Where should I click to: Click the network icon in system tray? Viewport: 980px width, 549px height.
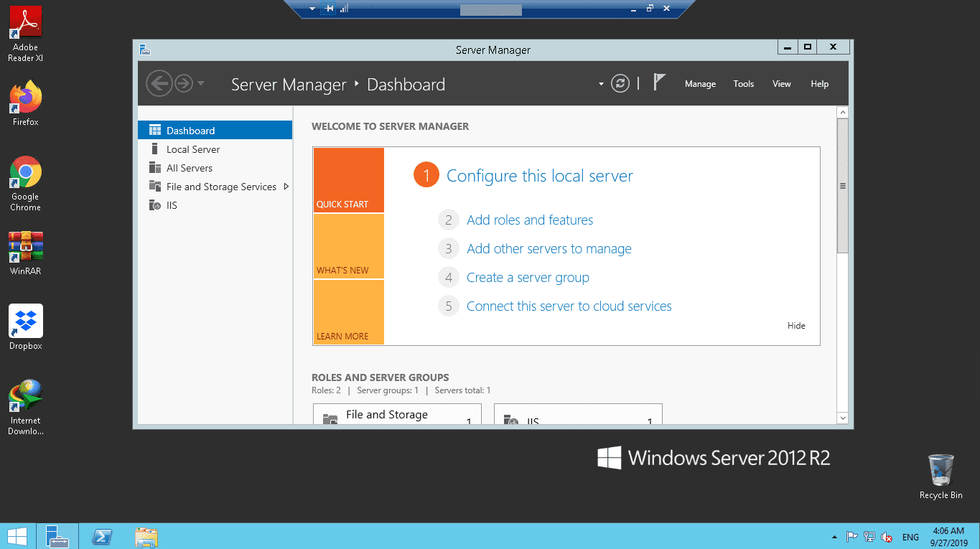coord(869,537)
